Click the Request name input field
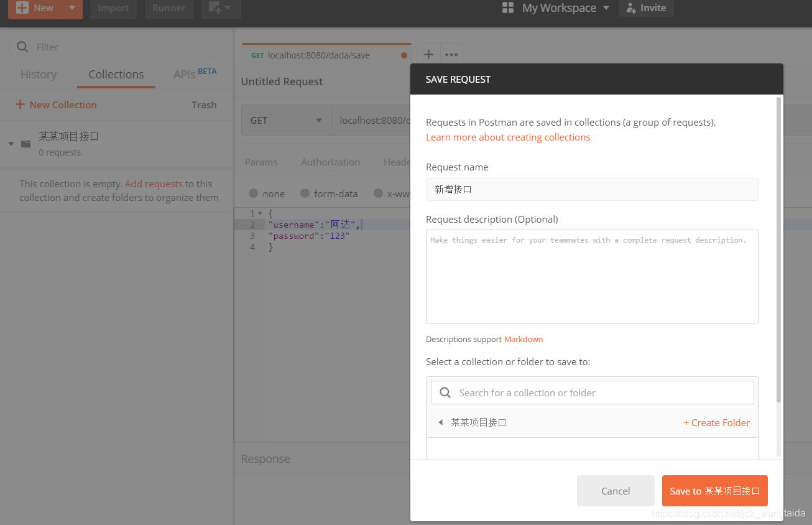 pos(592,190)
